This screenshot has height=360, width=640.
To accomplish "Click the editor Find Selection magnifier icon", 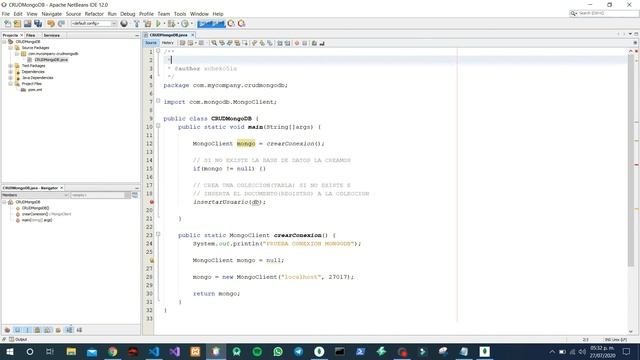I will (214, 43).
